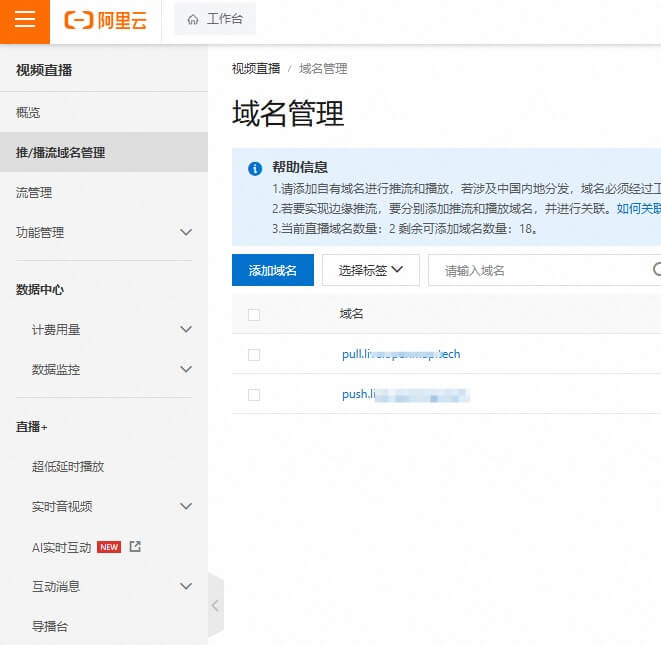Click the 请输入域名 search field
Image resolution: width=661 pixels, height=645 pixels.
[540, 270]
